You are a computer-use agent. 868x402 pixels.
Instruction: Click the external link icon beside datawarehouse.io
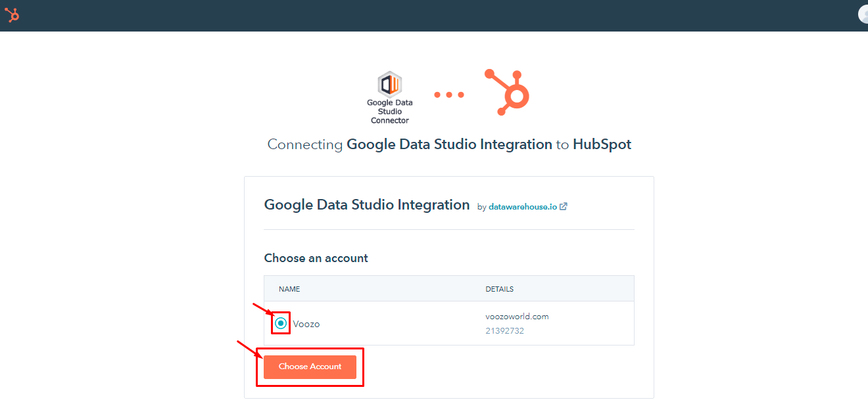tap(564, 206)
